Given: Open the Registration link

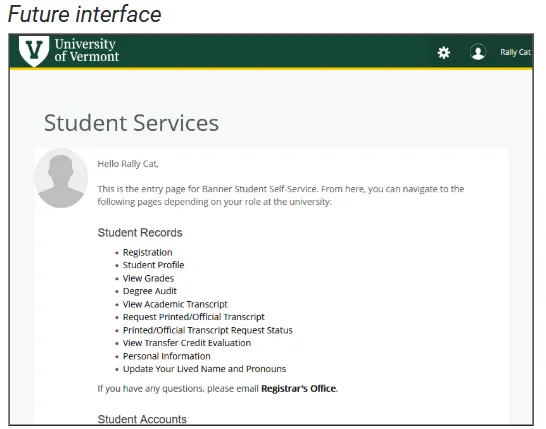Looking at the screenshot, I should pos(148,252).
